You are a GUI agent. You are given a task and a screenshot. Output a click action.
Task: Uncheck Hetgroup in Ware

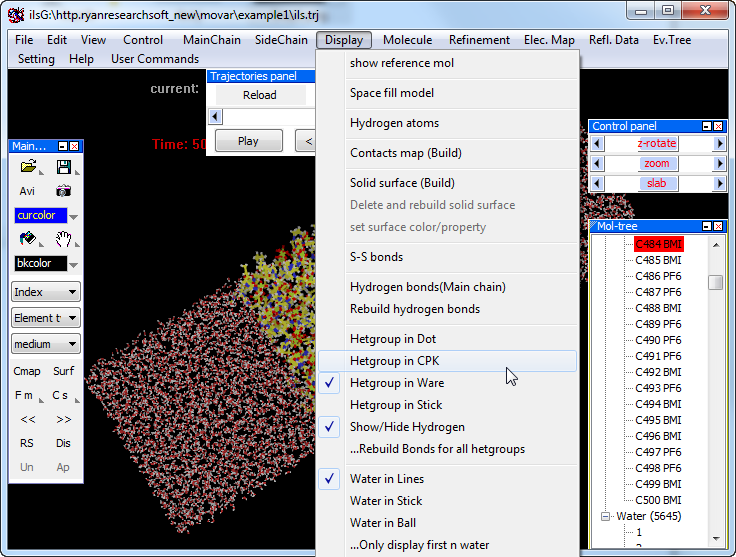click(447, 383)
